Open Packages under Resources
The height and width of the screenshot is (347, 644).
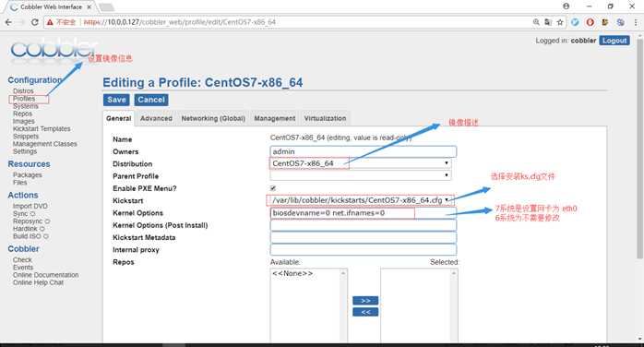(x=27, y=175)
